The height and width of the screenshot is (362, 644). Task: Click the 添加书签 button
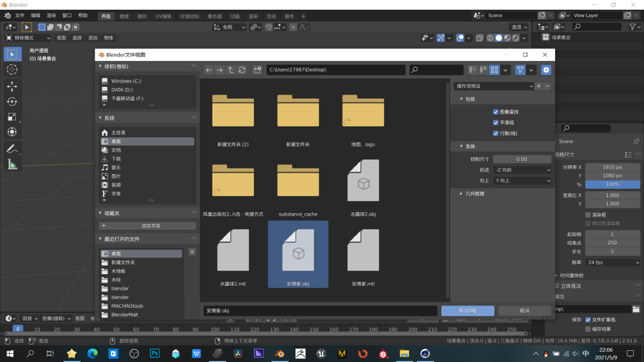tap(147, 226)
